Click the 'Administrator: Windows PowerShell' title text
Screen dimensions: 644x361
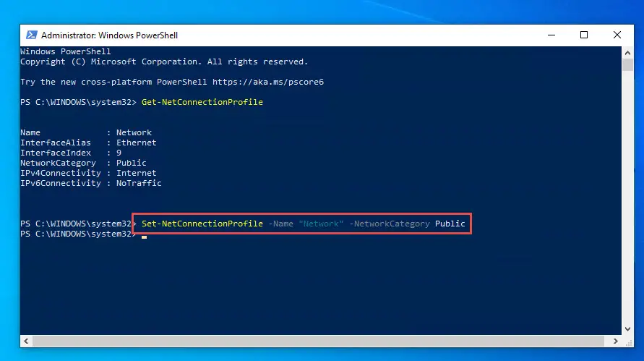click(x=109, y=35)
